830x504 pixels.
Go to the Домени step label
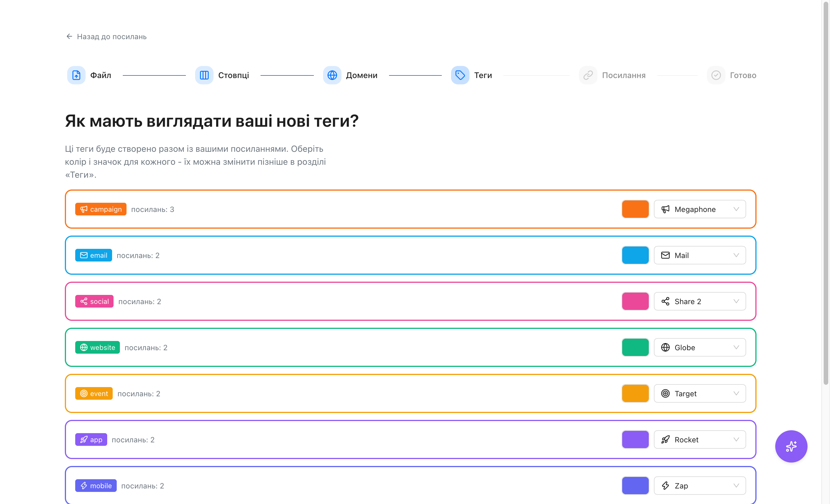(362, 75)
